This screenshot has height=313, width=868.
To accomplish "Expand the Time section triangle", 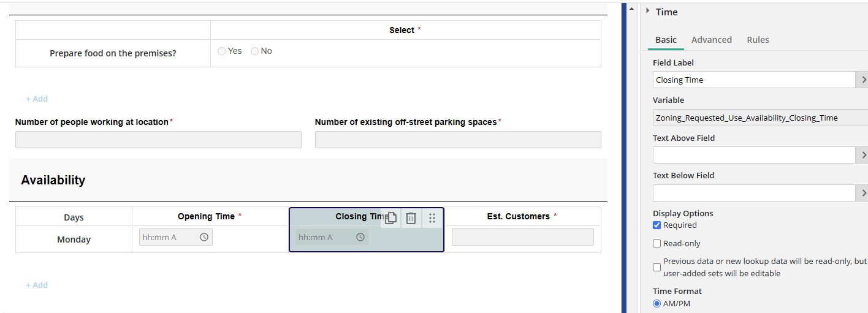I will (x=647, y=11).
